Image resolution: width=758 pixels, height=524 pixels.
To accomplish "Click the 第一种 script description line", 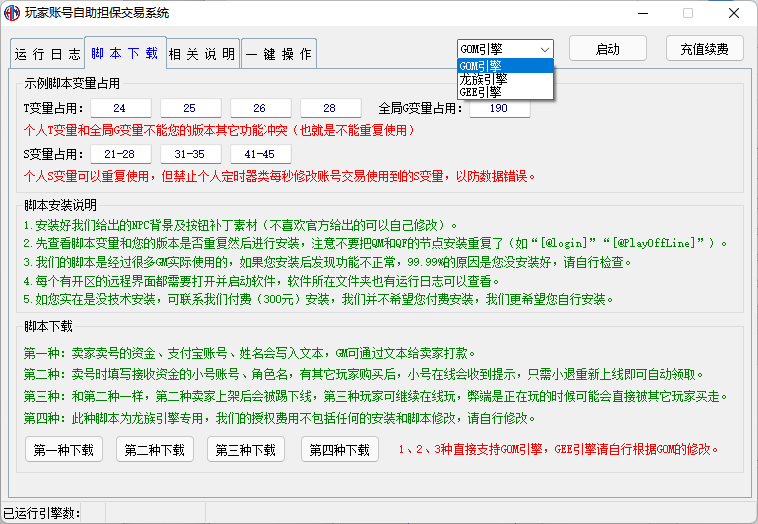I will [249, 353].
